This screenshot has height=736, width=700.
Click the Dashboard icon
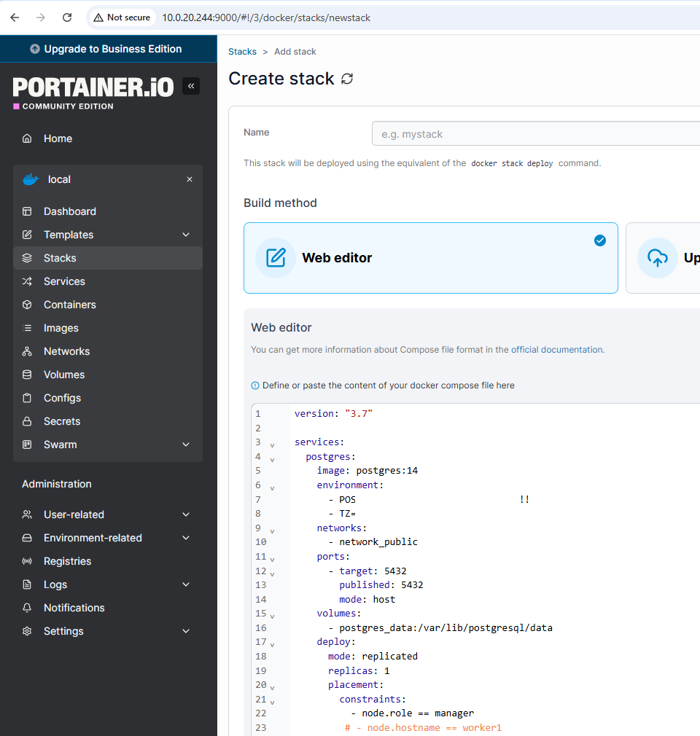[x=27, y=211]
